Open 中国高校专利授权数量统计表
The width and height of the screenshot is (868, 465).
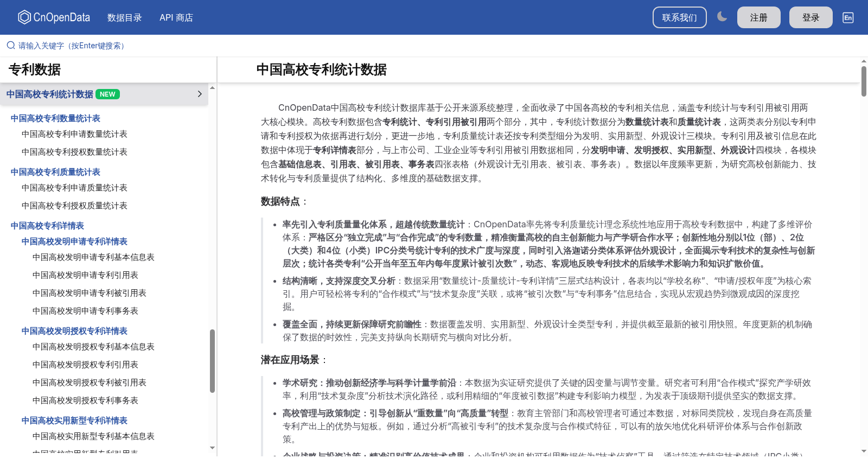point(74,152)
